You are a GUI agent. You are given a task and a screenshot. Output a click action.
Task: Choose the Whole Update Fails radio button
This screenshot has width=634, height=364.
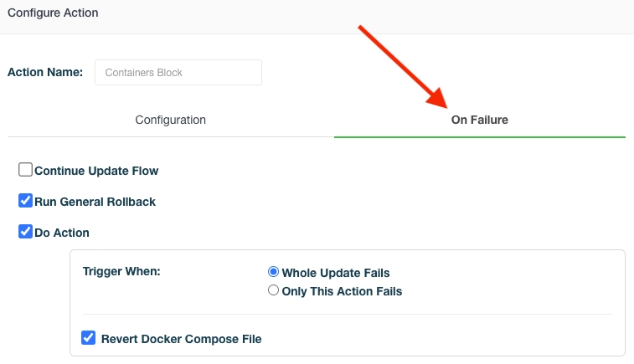click(273, 273)
